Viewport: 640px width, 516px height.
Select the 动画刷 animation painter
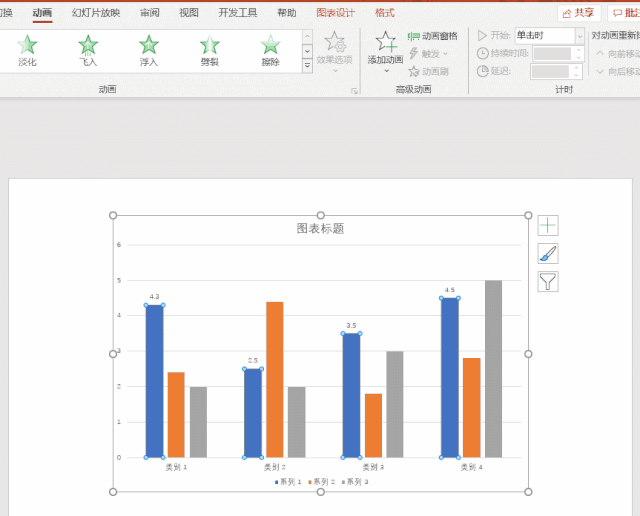coord(429,71)
